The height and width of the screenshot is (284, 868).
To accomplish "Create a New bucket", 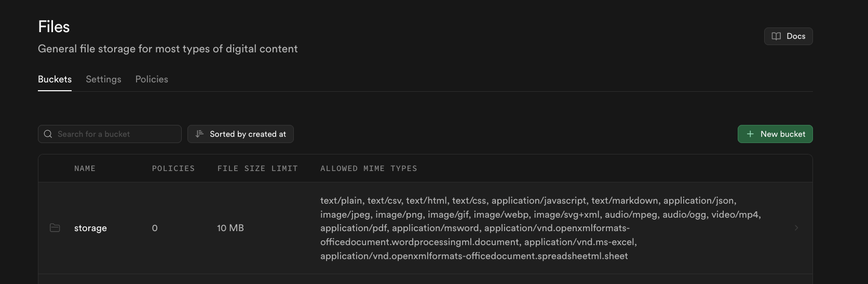I will [x=775, y=134].
